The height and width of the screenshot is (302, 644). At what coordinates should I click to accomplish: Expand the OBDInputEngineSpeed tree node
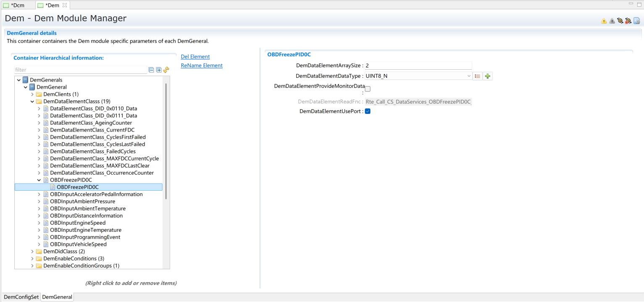(x=39, y=223)
